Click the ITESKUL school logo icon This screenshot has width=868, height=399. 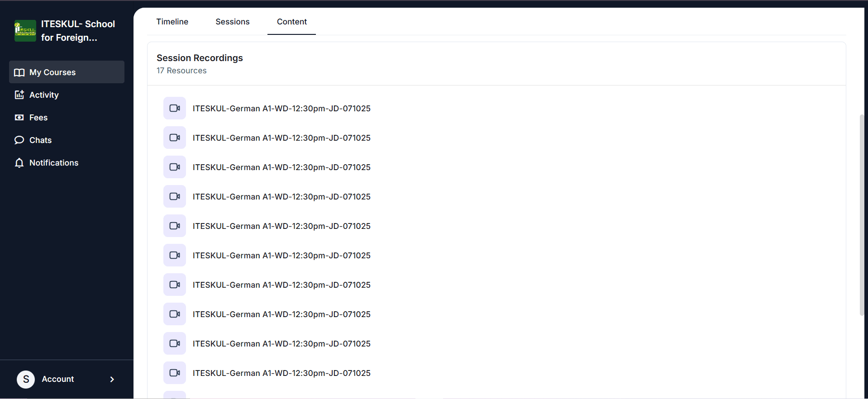[25, 31]
